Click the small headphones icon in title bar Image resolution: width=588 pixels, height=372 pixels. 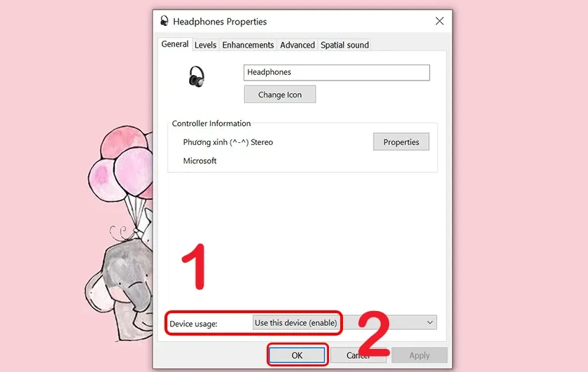(x=164, y=20)
